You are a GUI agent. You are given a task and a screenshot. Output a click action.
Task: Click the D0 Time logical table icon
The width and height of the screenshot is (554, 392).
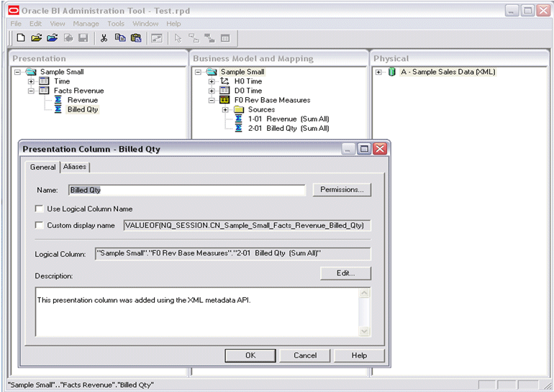coord(224,91)
